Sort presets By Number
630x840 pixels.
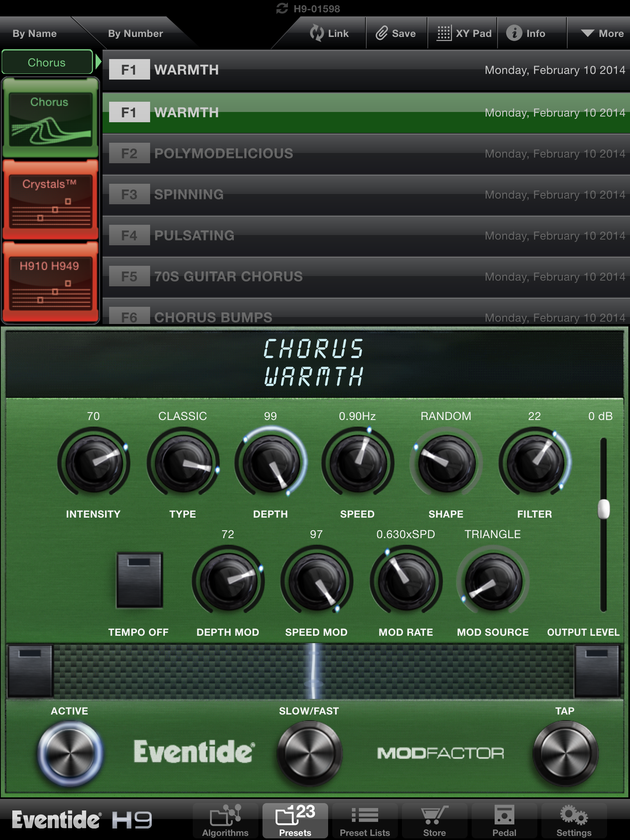135,33
